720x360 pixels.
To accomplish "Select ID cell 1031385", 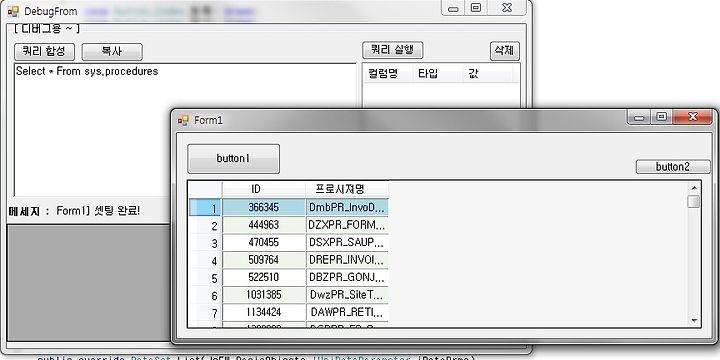I will coord(264,295).
